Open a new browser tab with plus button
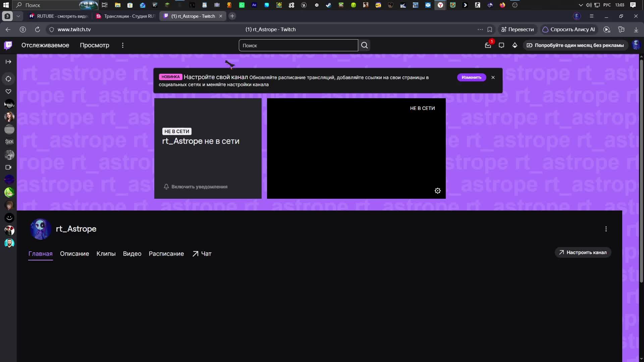 232,16
